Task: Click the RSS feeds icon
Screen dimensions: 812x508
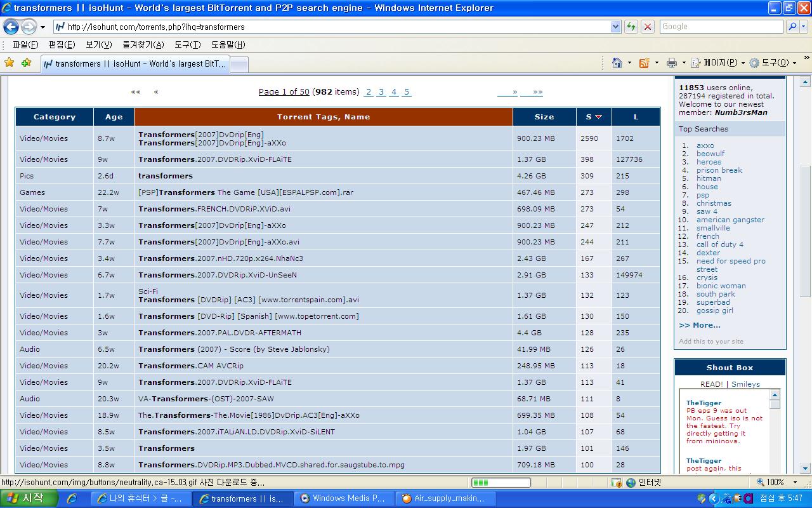Action: [644, 63]
